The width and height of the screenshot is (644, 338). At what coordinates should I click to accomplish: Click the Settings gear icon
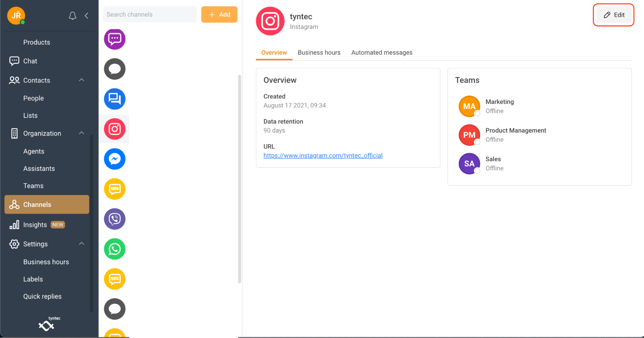14,244
